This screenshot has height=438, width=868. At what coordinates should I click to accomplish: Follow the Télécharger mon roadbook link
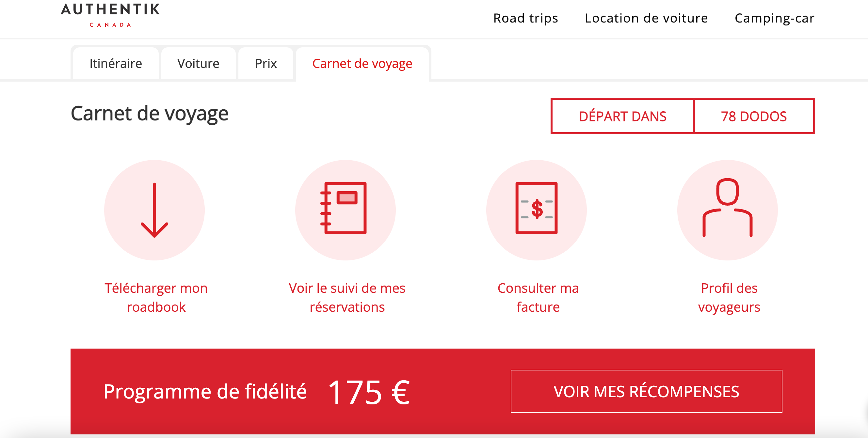156,298
